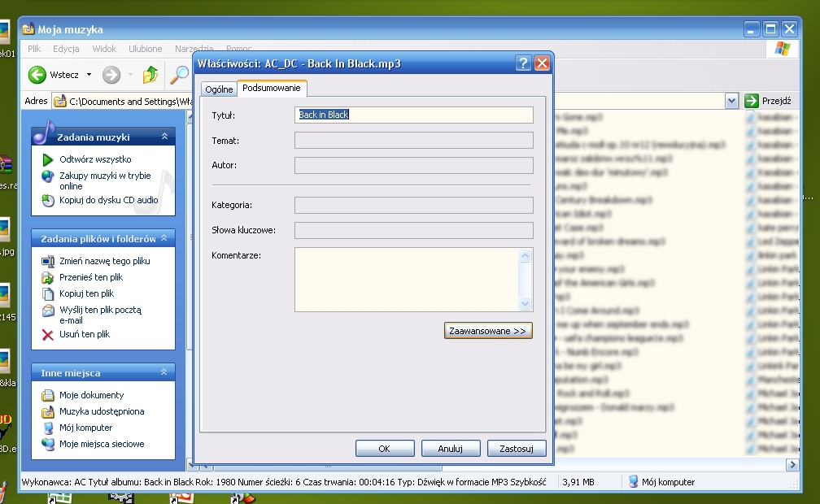
Task: Click the green Wstecz back arrow icon
Action: pos(37,75)
